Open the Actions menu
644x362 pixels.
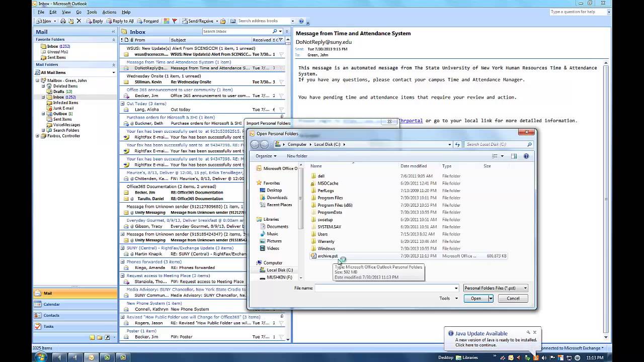109,12
